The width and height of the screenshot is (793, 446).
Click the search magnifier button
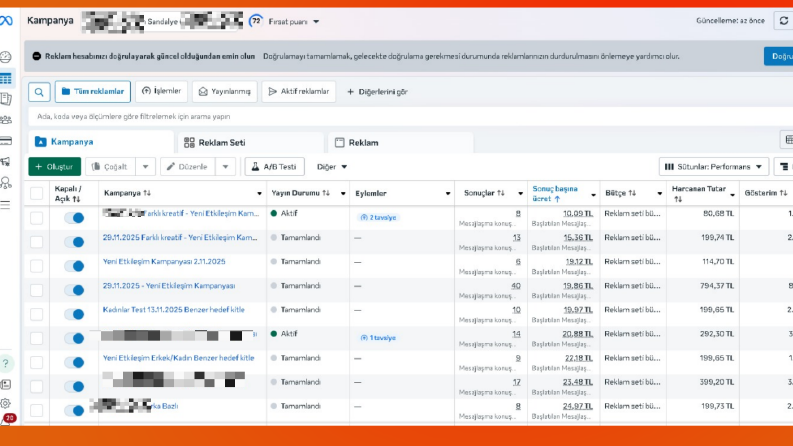[39, 92]
